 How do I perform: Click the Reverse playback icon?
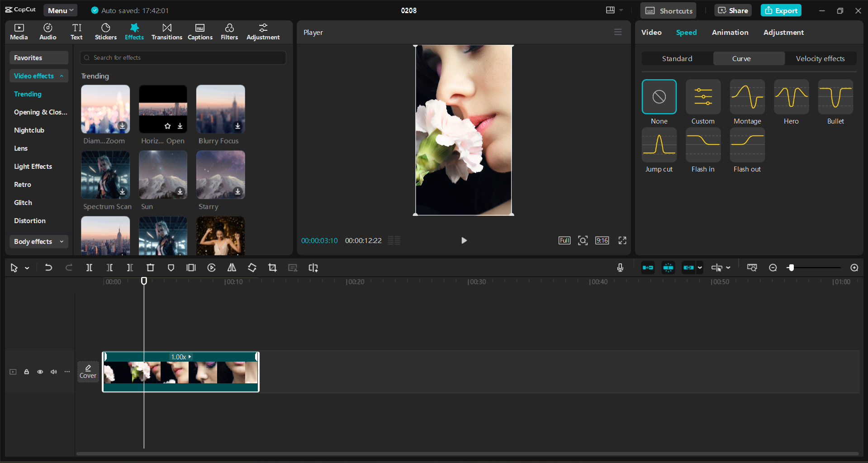(211, 268)
